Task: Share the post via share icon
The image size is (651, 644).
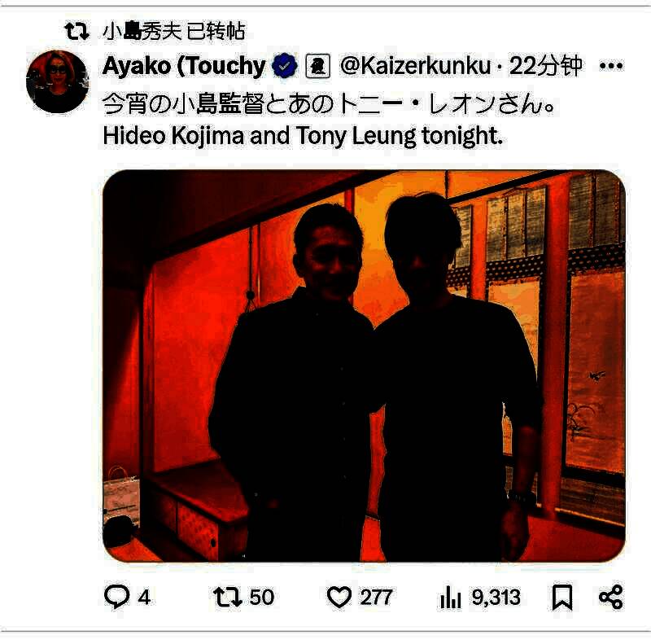Action: pos(611,598)
